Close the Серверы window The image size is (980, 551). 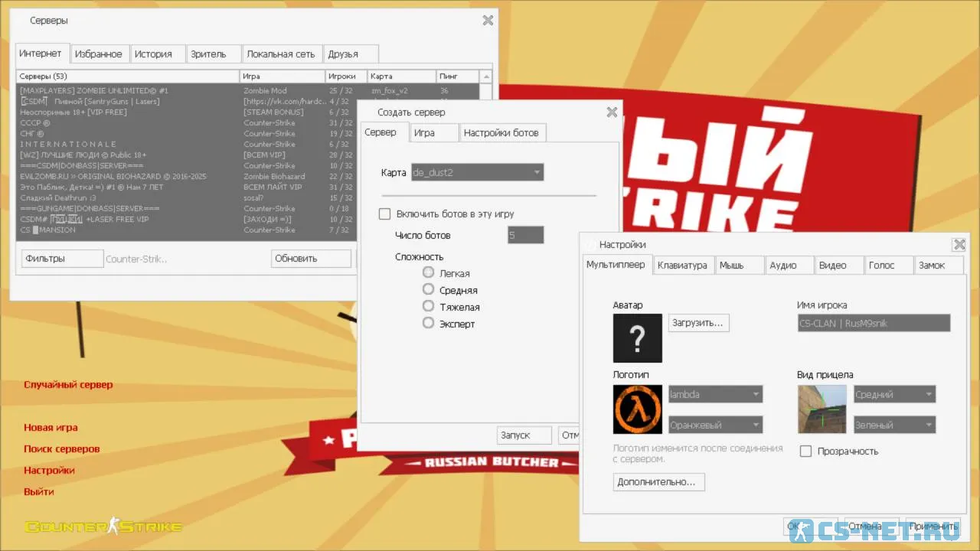click(x=488, y=21)
